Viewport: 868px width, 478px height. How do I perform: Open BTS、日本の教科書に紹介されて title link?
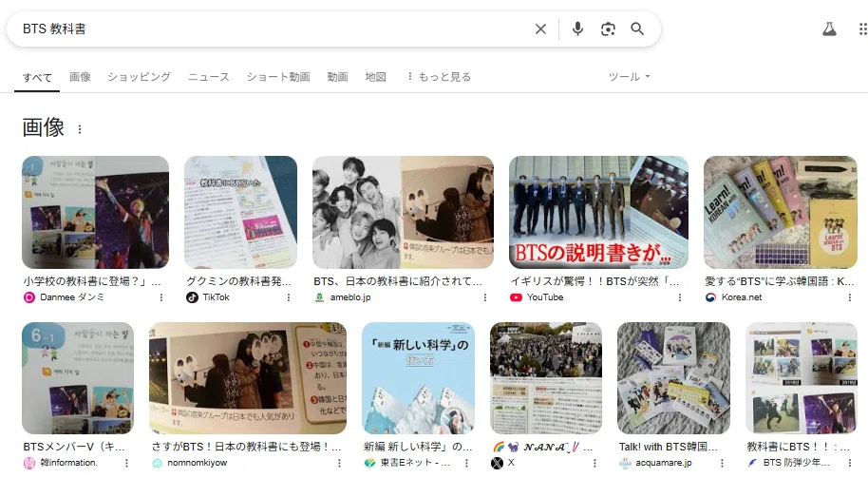398,281
